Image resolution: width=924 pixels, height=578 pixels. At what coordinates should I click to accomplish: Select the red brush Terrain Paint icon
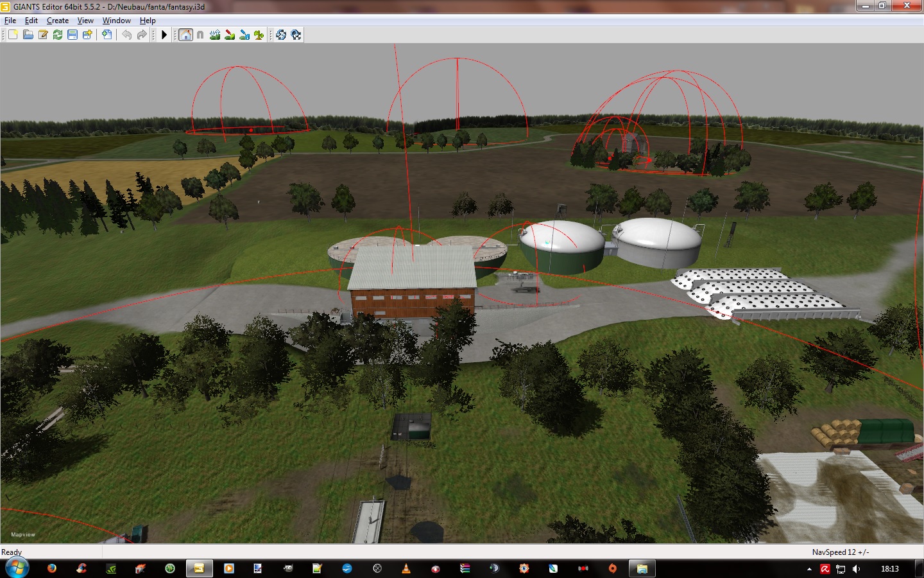click(230, 35)
